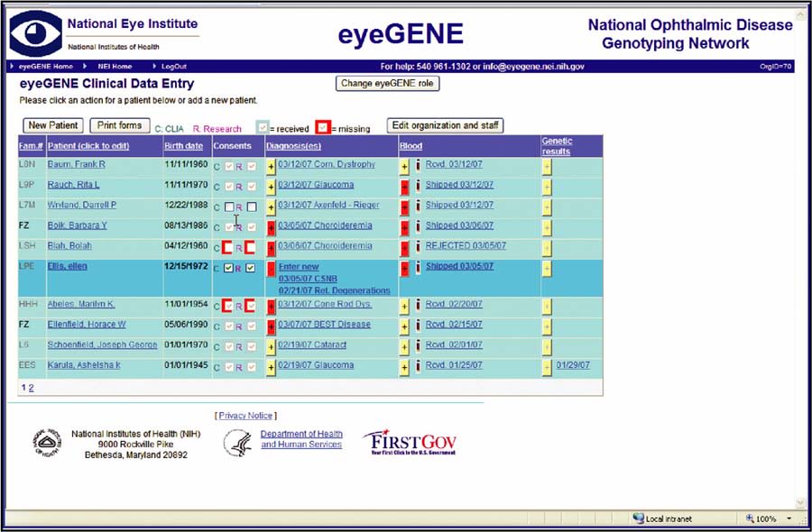The image size is (812, 532).
Task: Click red diagnosis plus for Blah, Bolah
Action: tap(271, 248)
